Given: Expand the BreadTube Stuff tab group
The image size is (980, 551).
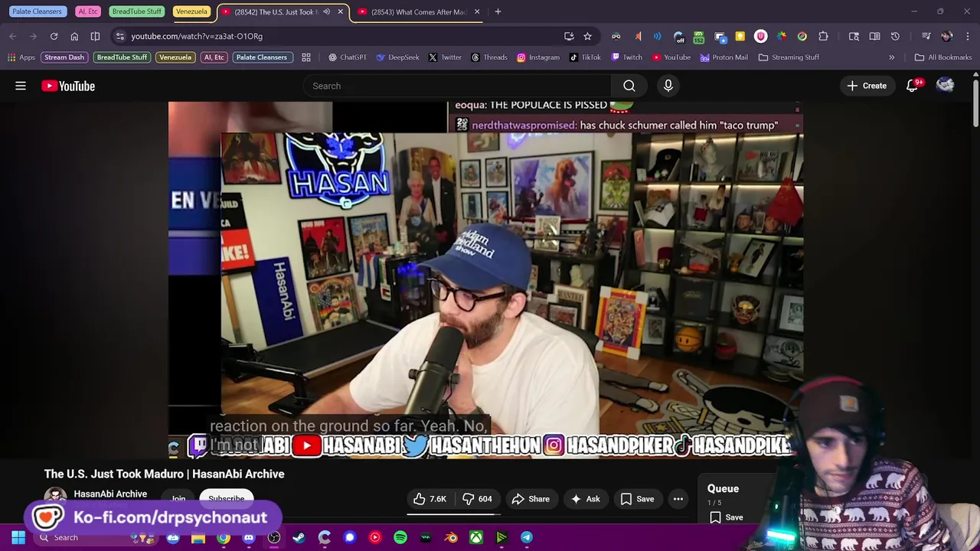Looking at the screenshot, I should pyautogui.click(x=136, y=11).
